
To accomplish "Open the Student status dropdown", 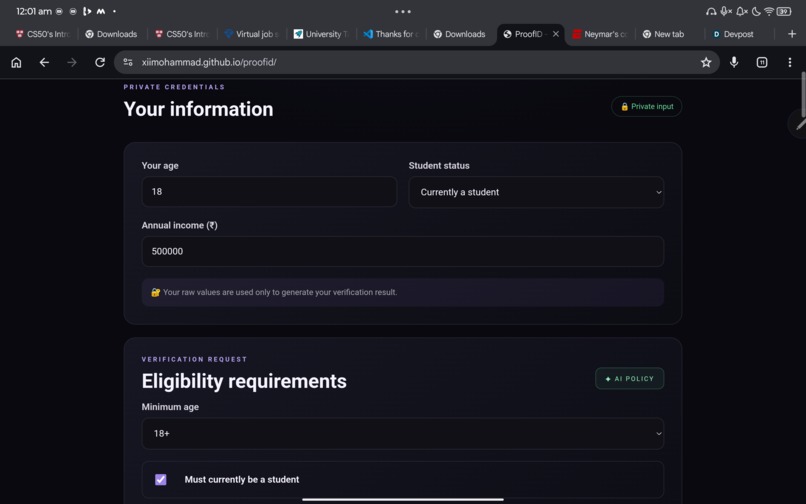I will [x=536, y=192].
